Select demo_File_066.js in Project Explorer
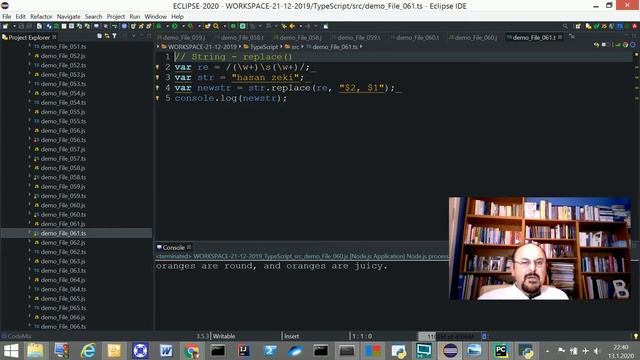The height and width of the screenshot is (360, 640). point(63,318)
